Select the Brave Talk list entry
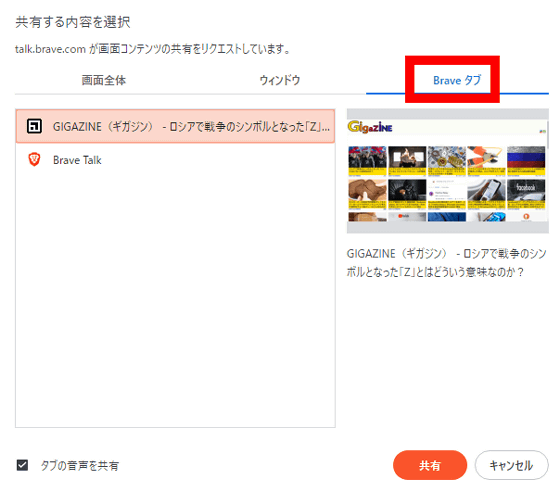The height and width of the screenshot is (492, 560). (175, 160)
